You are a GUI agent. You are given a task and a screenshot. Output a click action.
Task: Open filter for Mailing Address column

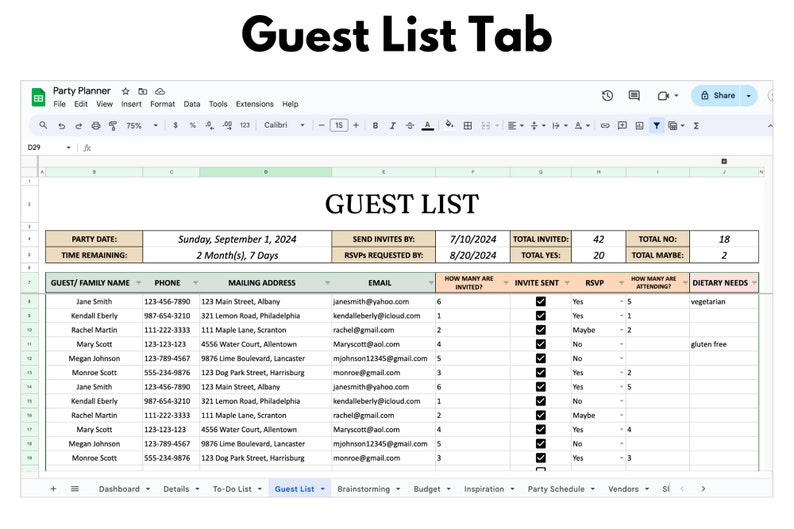(328, 282)
